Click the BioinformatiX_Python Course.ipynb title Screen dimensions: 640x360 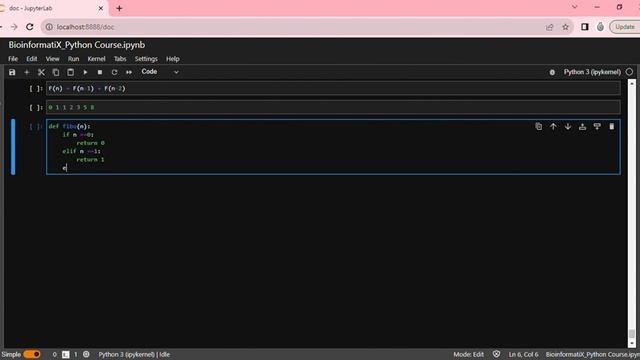click(77, 45)
